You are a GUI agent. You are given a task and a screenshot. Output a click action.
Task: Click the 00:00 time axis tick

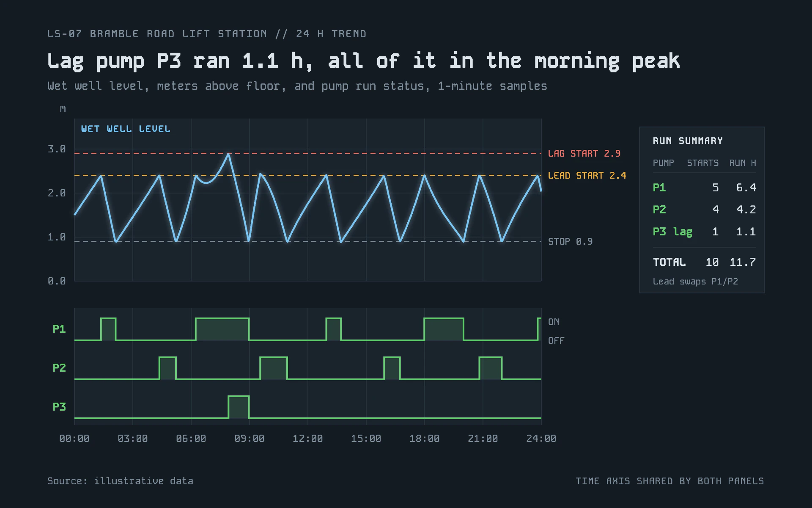[x=74, y=439]
